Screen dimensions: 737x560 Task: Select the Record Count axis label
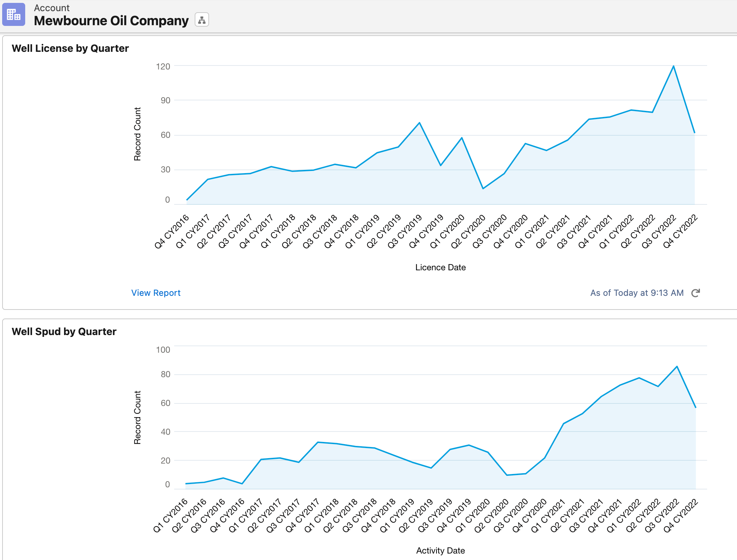click(x=137, y=134)
